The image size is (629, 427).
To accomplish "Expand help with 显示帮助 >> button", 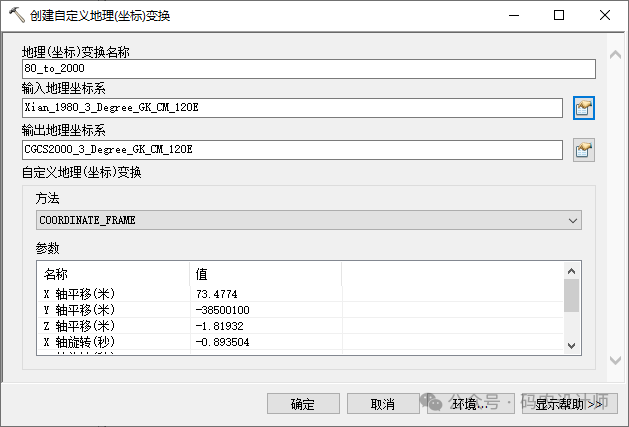I will [x=569, y=404].
